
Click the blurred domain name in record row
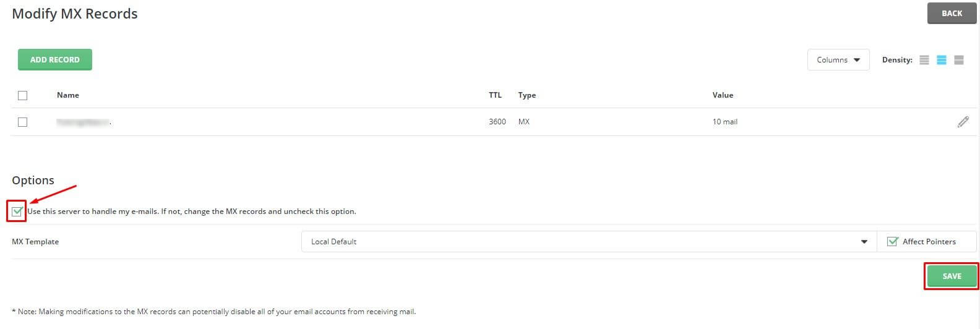click(x=84, y=122)
